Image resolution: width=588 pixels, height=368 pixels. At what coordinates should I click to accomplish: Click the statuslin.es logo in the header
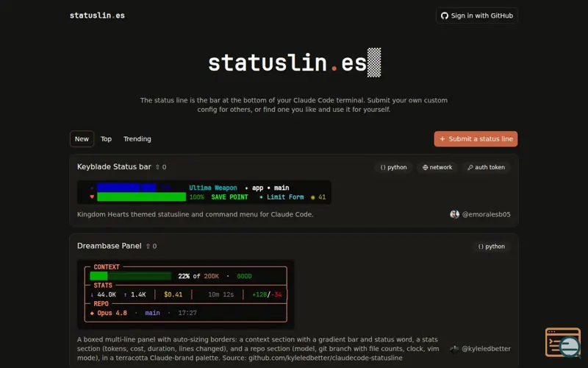tap(97, 15)
